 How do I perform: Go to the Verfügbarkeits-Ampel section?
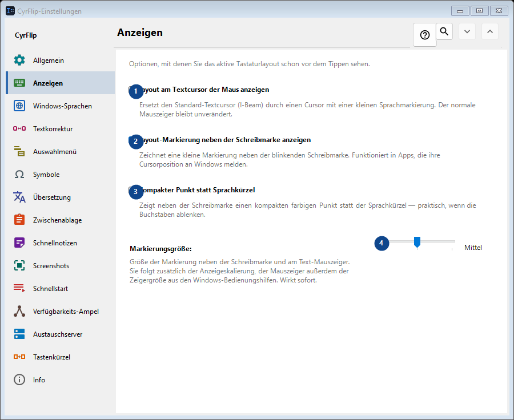61,311
